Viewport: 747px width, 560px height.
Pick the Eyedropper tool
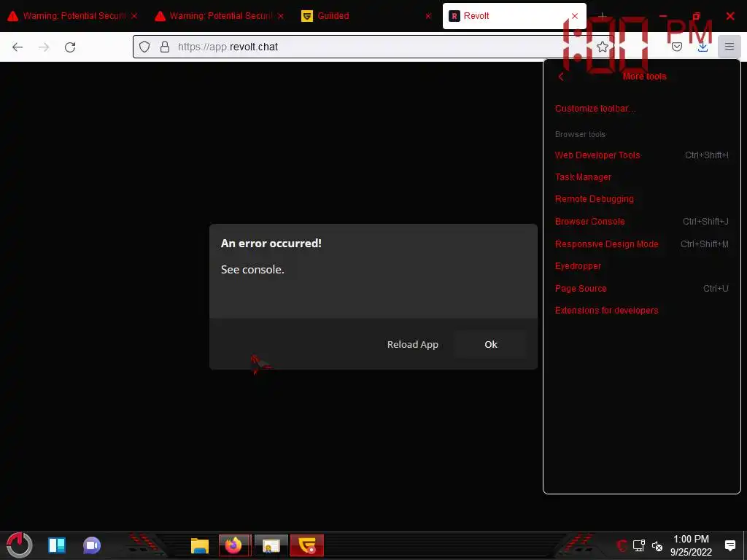tap(642, 265)
